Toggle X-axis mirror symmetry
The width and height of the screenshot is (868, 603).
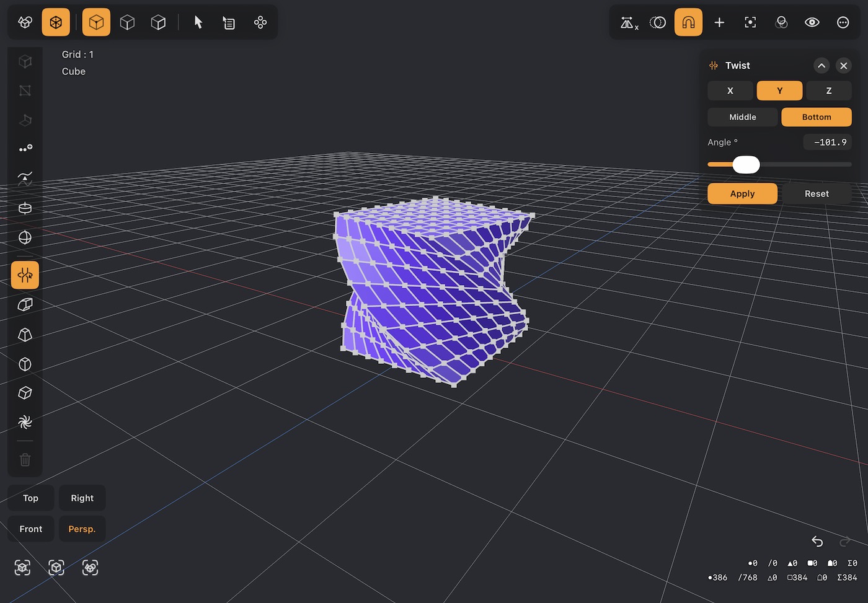[629, 22]
